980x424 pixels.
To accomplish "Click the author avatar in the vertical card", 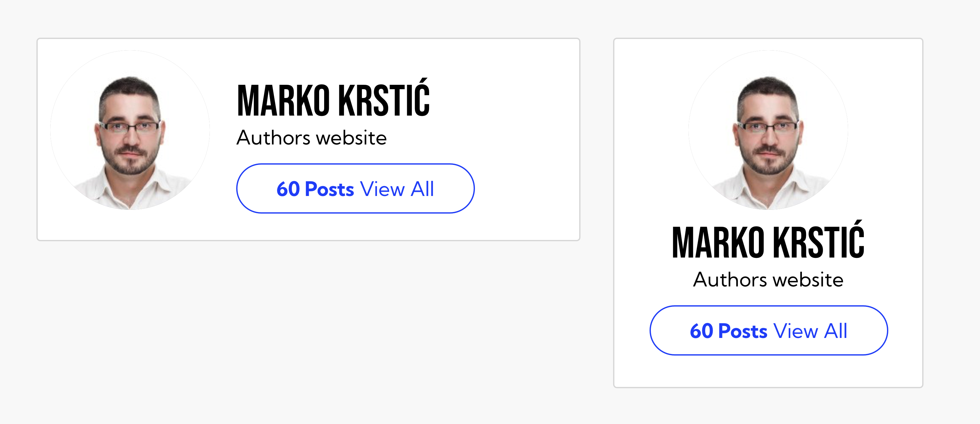I will click(x=768, y=130).
